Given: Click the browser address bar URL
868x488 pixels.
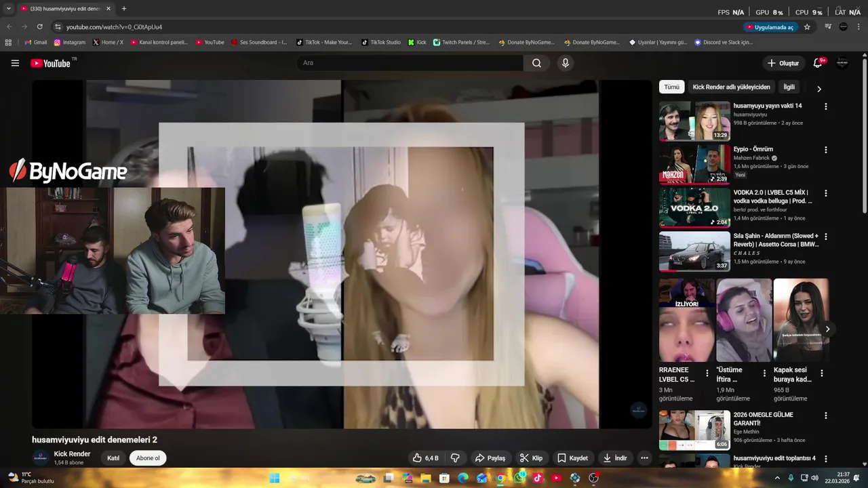Looking at the screenshot, I should click(x=114, y=27).
